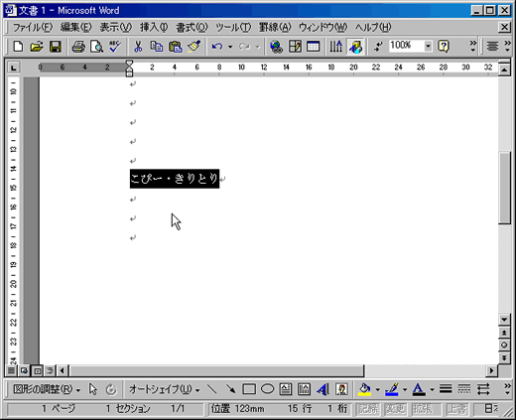Toggle the Drawing toolbar icon
The height and width of the screenshot is (420, 516).
[355, 47]
